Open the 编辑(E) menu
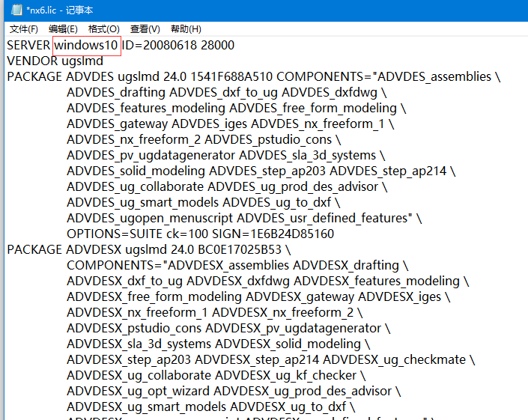This screenshot has width=528, height=420. pos(63,29)
